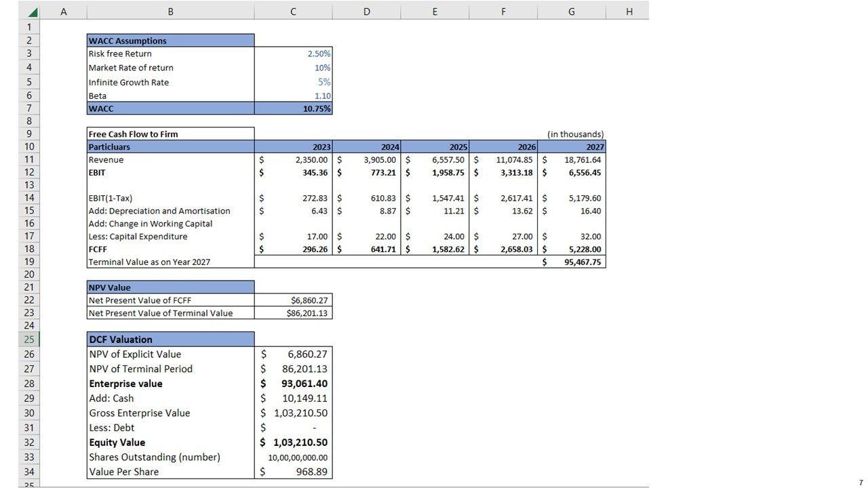The image size is (868, 488).
Task: Click the 2025 year header cell
Action: pos(435,147)
